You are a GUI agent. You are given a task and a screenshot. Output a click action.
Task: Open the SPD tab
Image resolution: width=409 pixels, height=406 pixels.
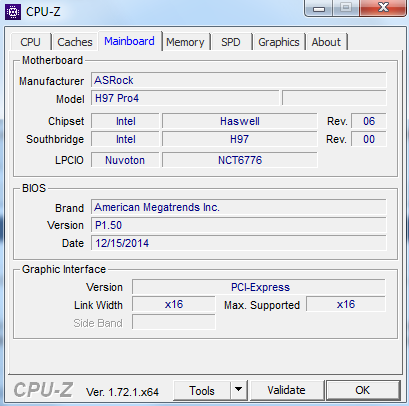click(x=231, y=42)
